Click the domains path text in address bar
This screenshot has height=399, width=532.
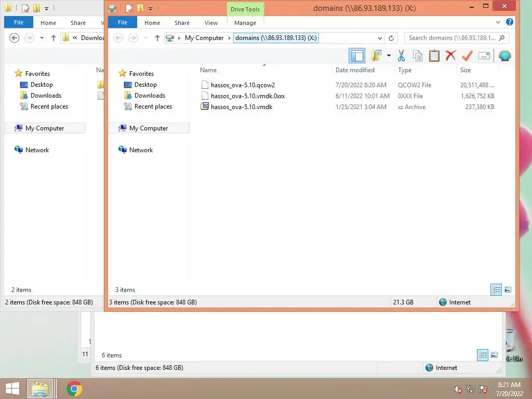[276, 38]
